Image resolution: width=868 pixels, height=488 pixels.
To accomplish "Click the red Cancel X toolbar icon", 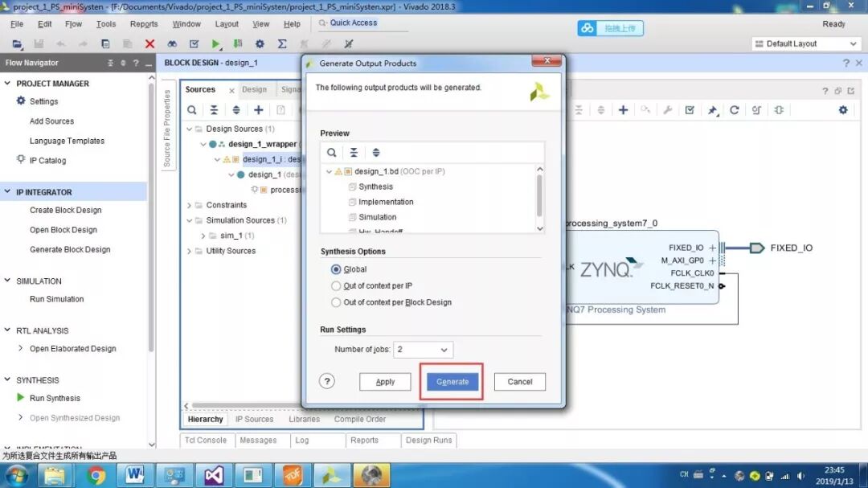I will pyautogui.click(x=149, y=43).
